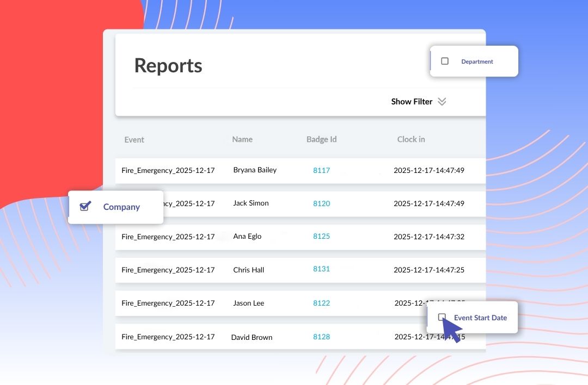Select the Jason Lee name cell
This screenshot has width=588, height=385.
tap(249, 303)
